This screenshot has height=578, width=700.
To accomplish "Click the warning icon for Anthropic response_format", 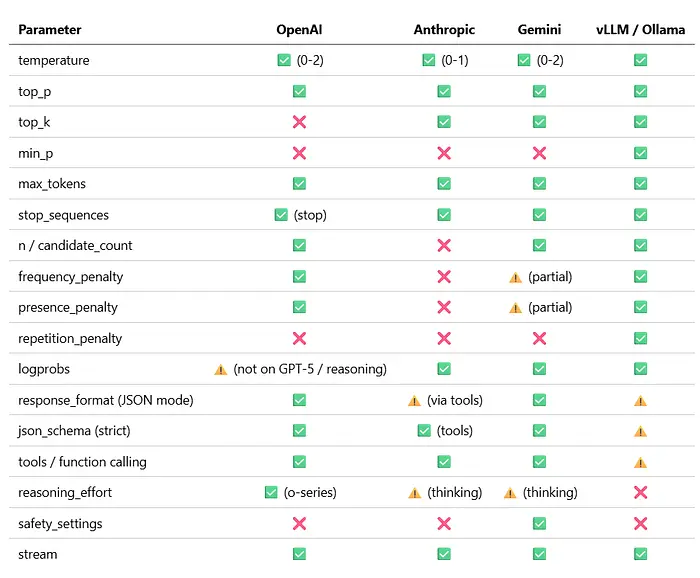I will coord(414,400).
